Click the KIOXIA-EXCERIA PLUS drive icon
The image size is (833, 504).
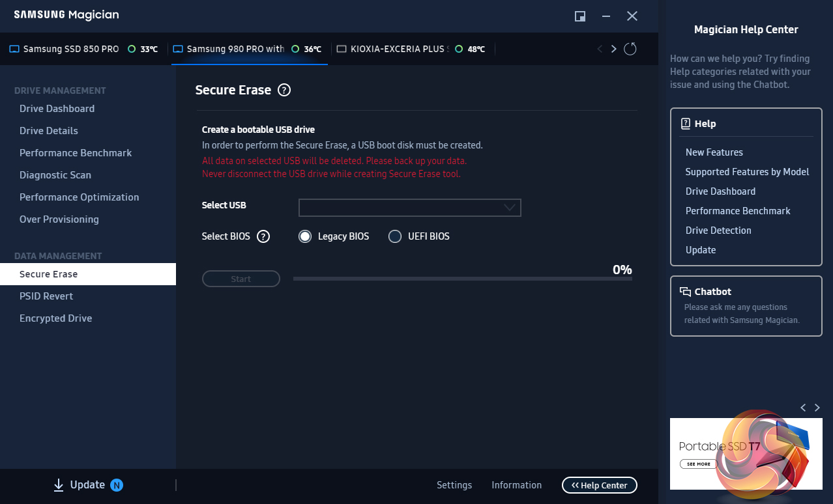click(342, 49)
